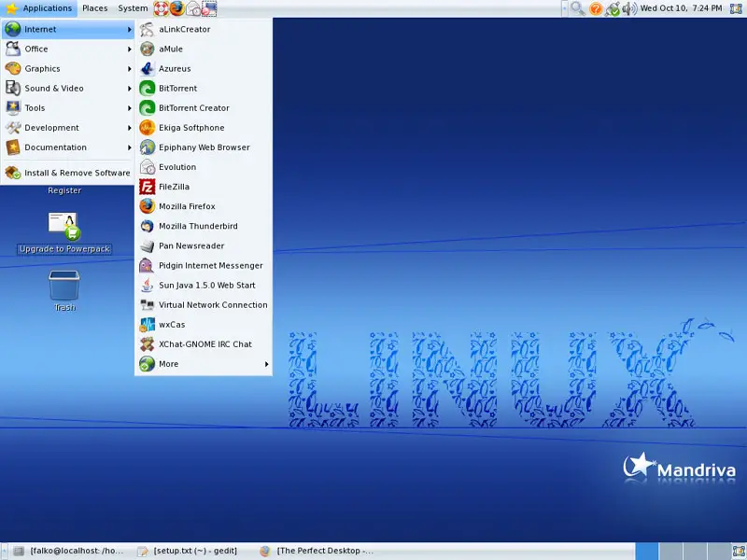
Task: Expand the Sound & Video submenu
Action: click(x=54, y=89)
